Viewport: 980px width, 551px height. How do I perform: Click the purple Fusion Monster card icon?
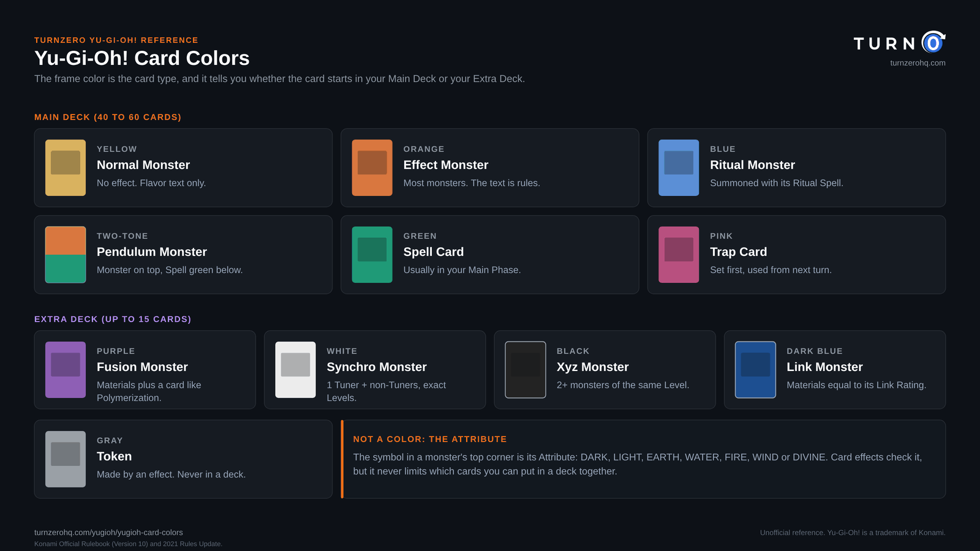[66, 370]
